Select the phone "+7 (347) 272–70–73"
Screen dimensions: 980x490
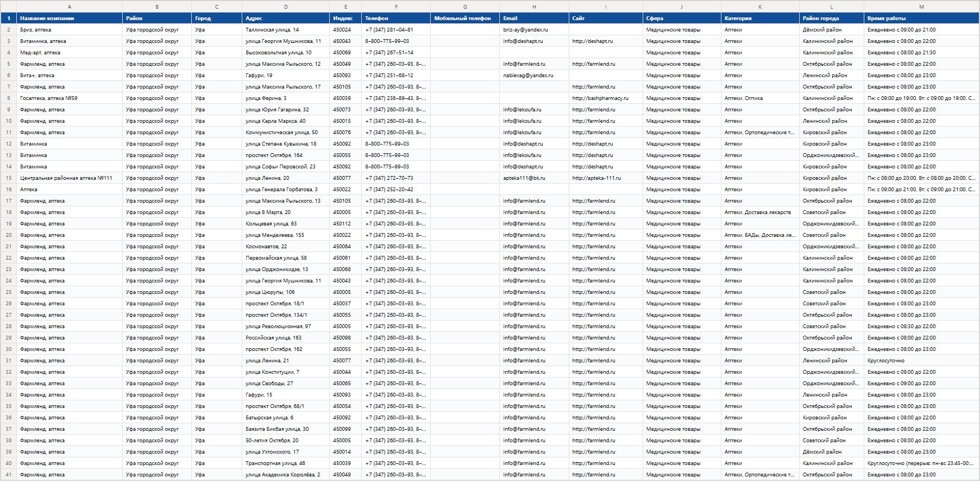(396, 178)
